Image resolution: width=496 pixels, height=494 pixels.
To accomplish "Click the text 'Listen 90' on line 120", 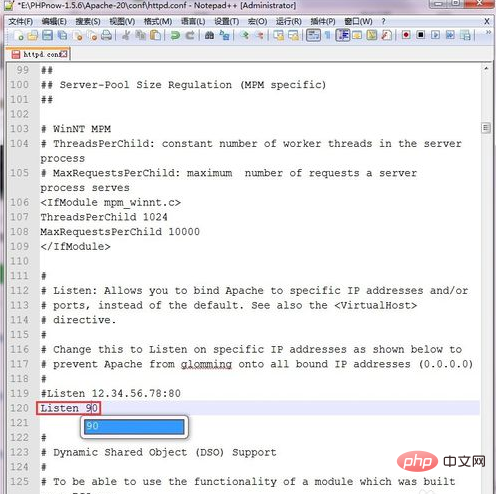I will click(69, 408).
